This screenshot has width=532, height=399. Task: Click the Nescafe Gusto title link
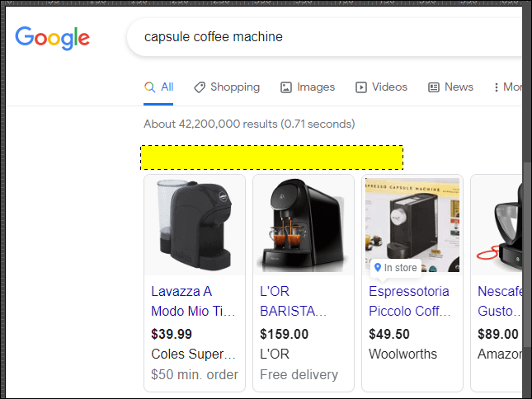click(x=500, y=302)
